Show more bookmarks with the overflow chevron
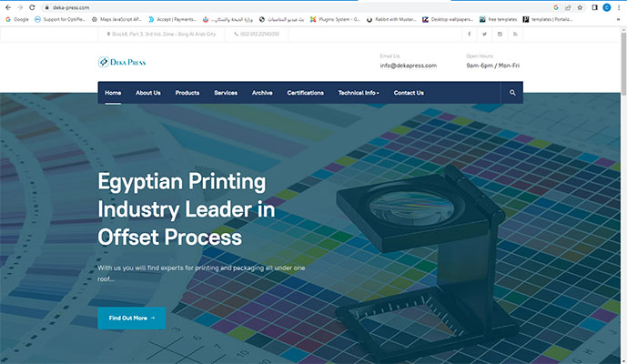 619,19
